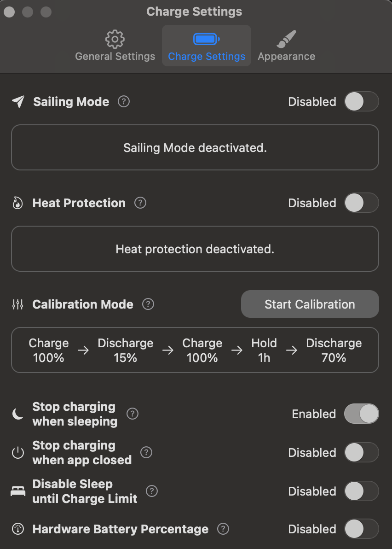Click help icon for Stop charging when app closed

pyautogui.click(x=146, y=452)
